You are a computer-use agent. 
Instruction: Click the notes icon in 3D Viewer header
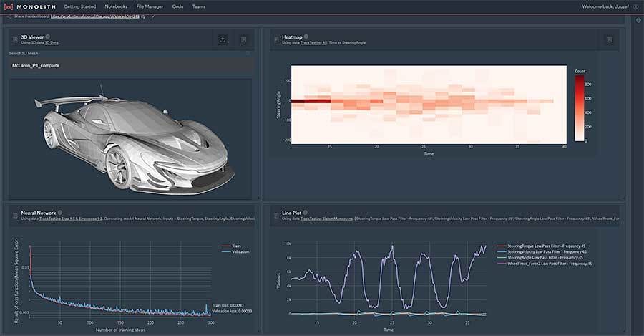(x=243, y=40)
